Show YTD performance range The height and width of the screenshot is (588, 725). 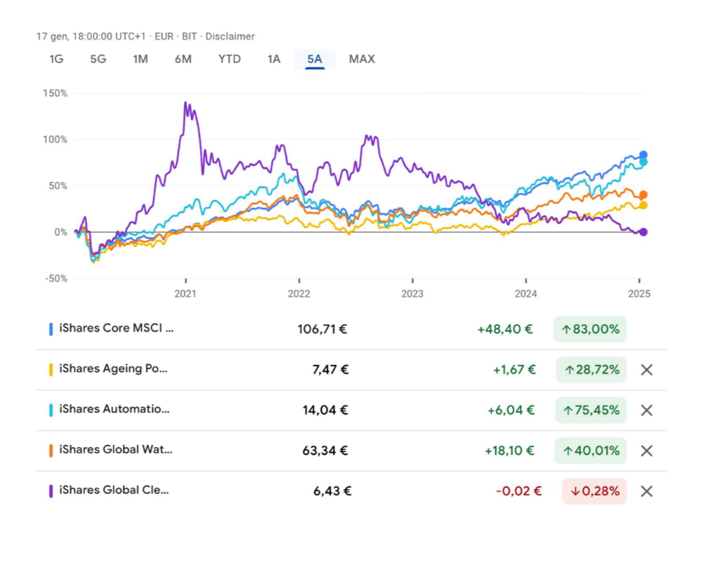(x=230, y=59)
